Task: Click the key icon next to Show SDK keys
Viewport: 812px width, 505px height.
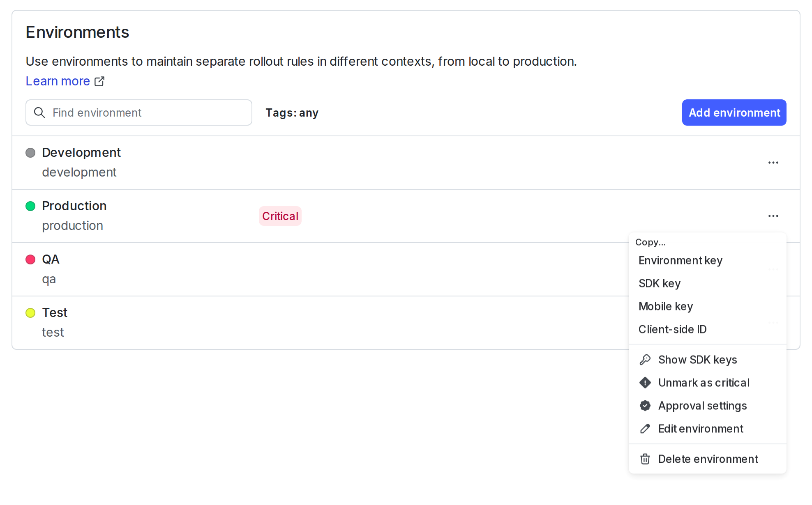Action: point(645,359)
